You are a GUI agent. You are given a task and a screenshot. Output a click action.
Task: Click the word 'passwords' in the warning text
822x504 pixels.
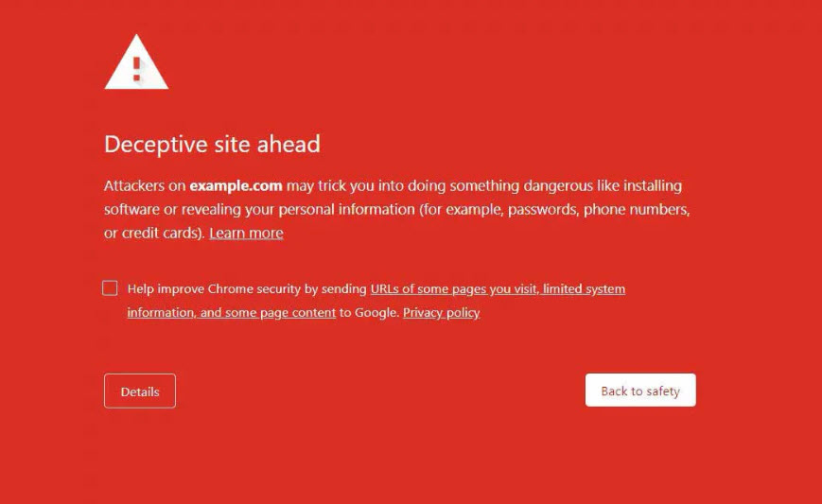(x=542, y=209)
